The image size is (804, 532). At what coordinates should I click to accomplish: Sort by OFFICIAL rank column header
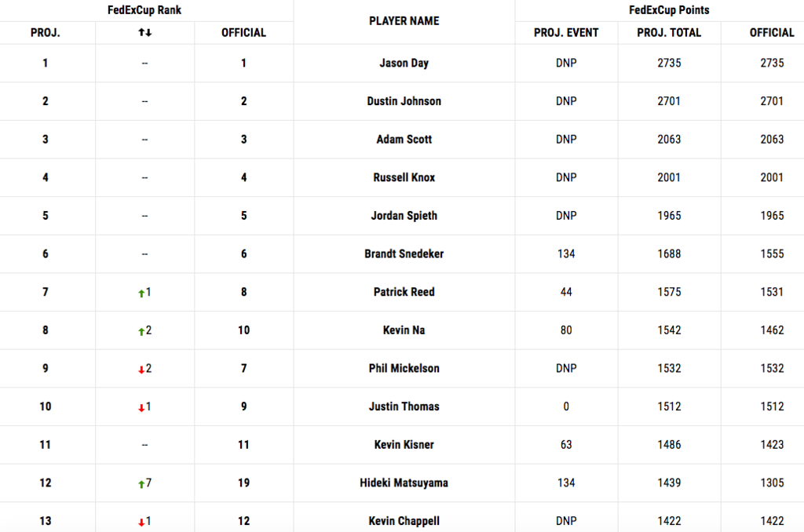pos(243,33)
